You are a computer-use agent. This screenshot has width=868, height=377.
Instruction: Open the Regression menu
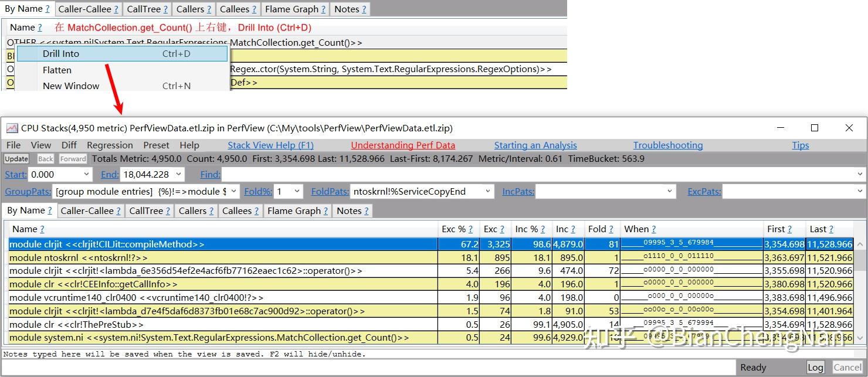pos(110,145)
